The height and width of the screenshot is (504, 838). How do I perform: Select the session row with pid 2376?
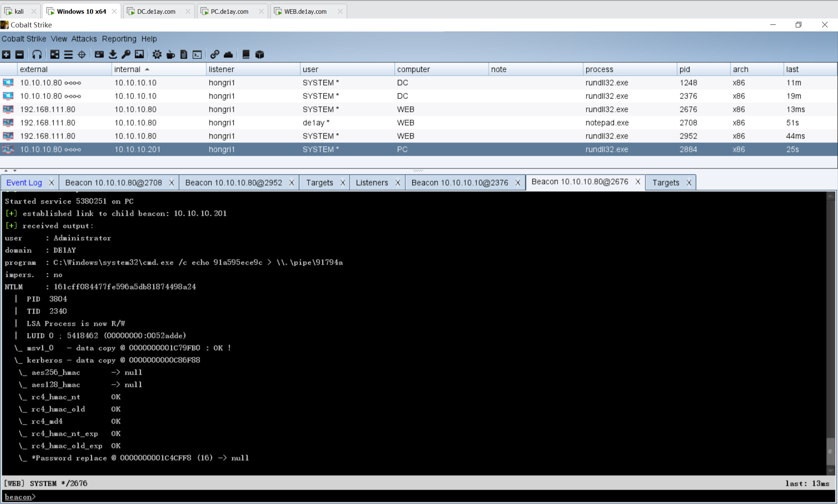coord(419,96)
